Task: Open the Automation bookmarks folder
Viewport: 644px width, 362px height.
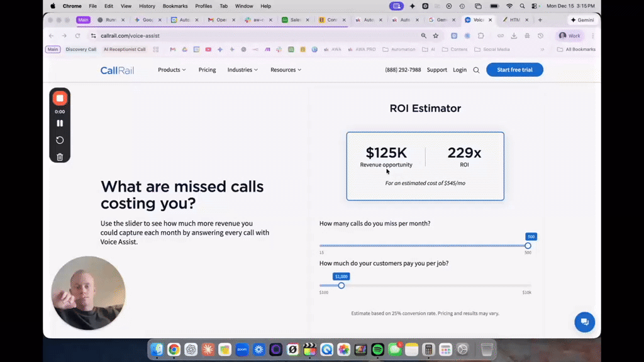Action: click(x=399, y=49)
